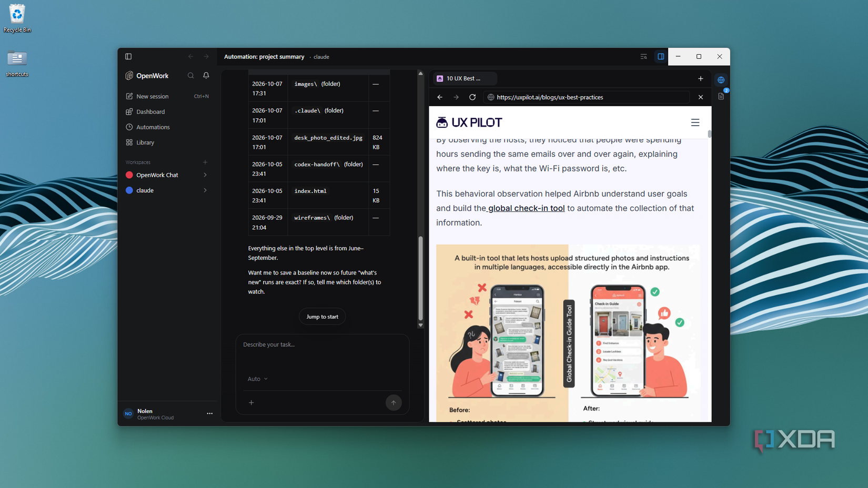Open the global check-in tool link

click(x=526, y=208)
